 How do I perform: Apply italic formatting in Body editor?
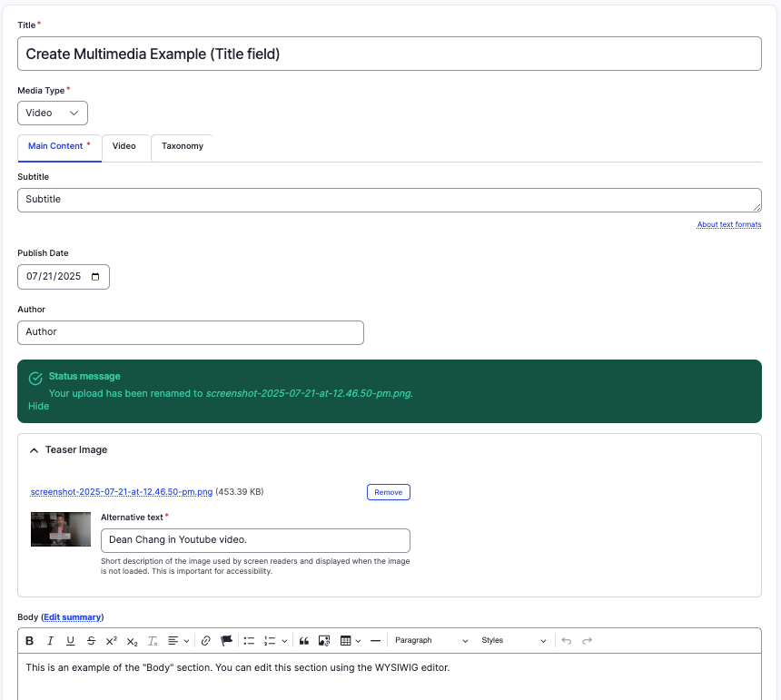pos(50,641)
